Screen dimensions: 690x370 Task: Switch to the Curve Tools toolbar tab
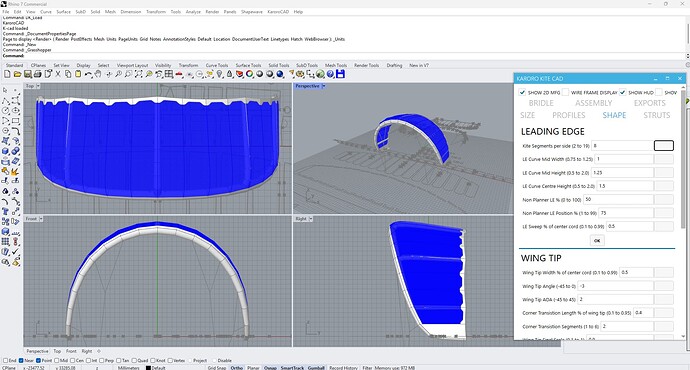click(x=217, y=65)
